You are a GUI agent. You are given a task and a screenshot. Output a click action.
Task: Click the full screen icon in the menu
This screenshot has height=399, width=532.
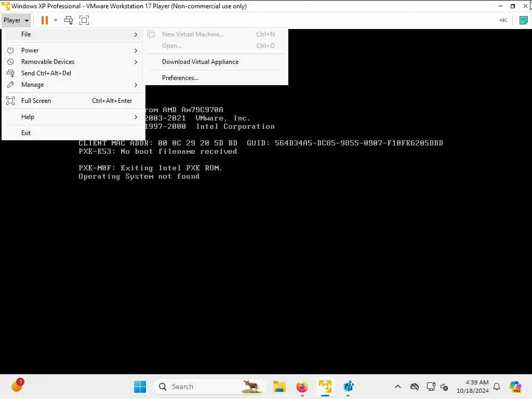pos(10,101)
